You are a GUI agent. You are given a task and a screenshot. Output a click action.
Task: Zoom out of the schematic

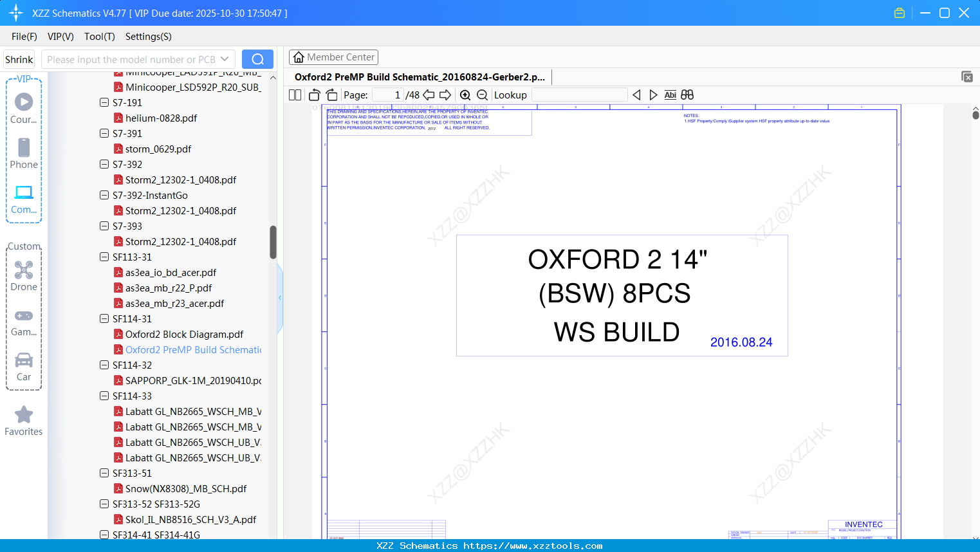point(482,95)
